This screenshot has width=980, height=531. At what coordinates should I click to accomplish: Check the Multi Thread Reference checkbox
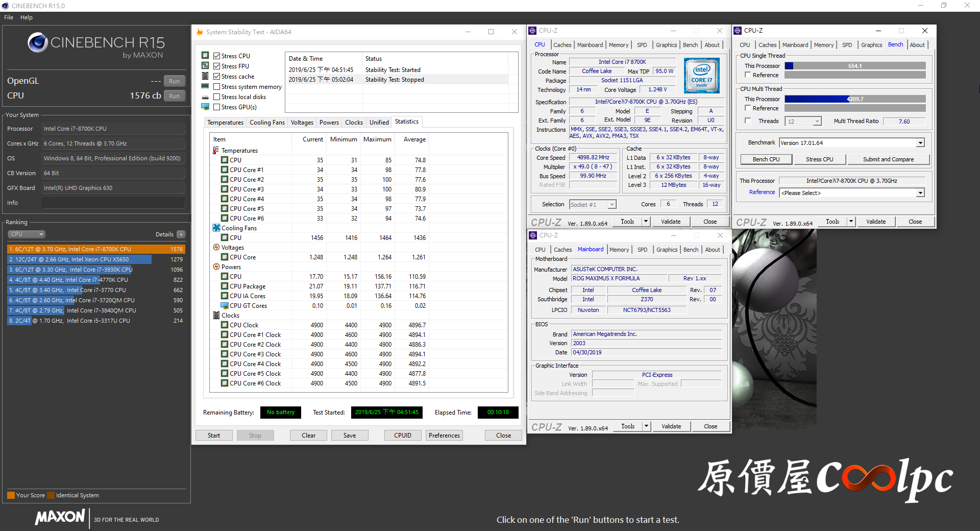748,108
